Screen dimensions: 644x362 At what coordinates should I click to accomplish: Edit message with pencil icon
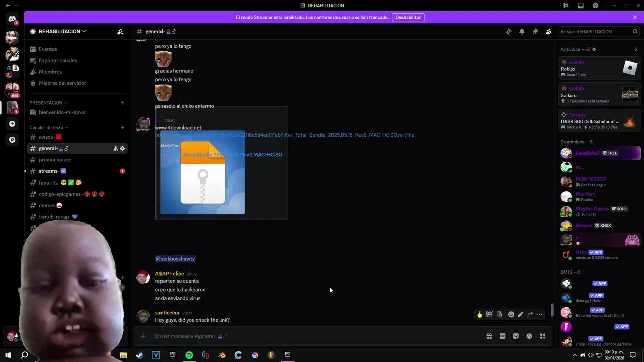[x=521, y=314]
